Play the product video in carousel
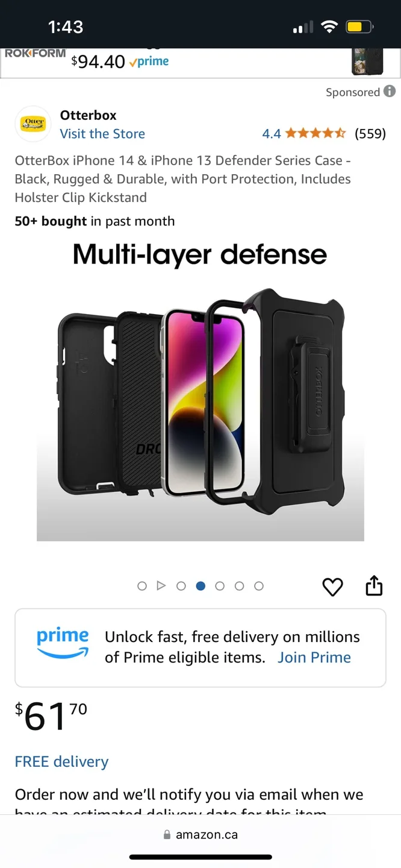Screen dimensions: 401x868 161,586
